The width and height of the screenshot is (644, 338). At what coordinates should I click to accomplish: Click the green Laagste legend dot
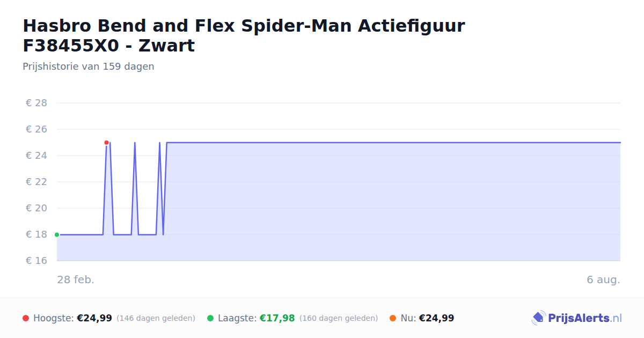[210, 318]
